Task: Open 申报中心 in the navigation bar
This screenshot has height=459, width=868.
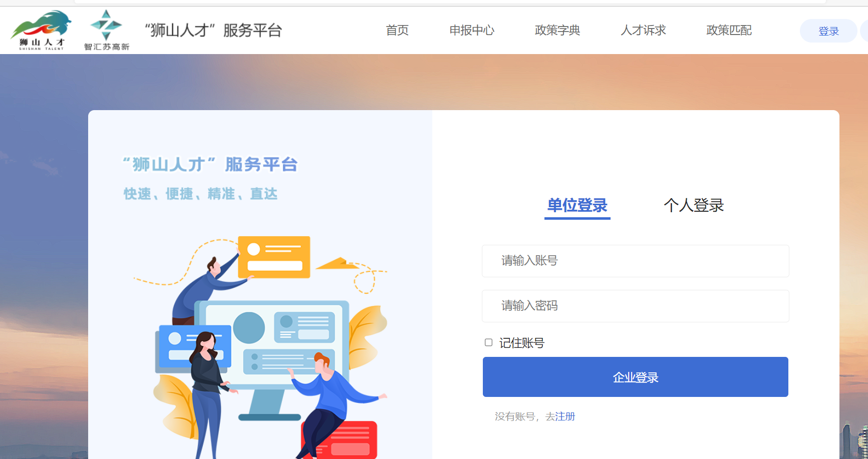Action: click(x=472, y=31)
